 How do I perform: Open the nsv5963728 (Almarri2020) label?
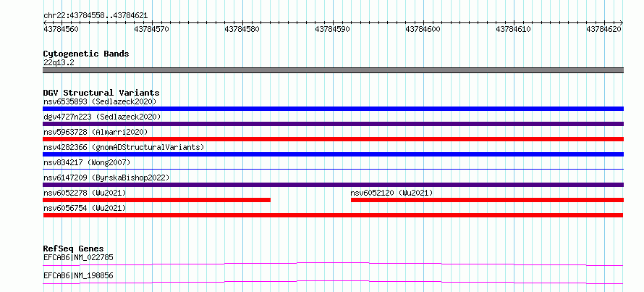[96, 132]
